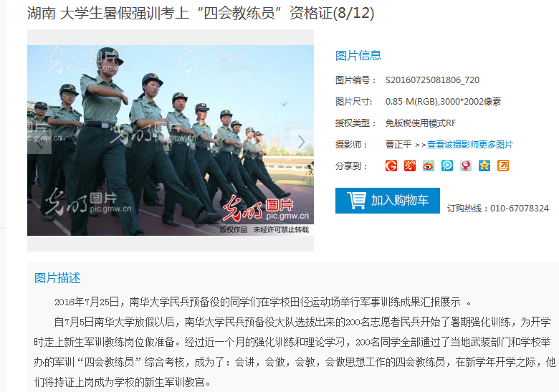The height and width of the screenshot is (392, 559).
Task: Click the marching students photo
Action: tap(171, 140)
